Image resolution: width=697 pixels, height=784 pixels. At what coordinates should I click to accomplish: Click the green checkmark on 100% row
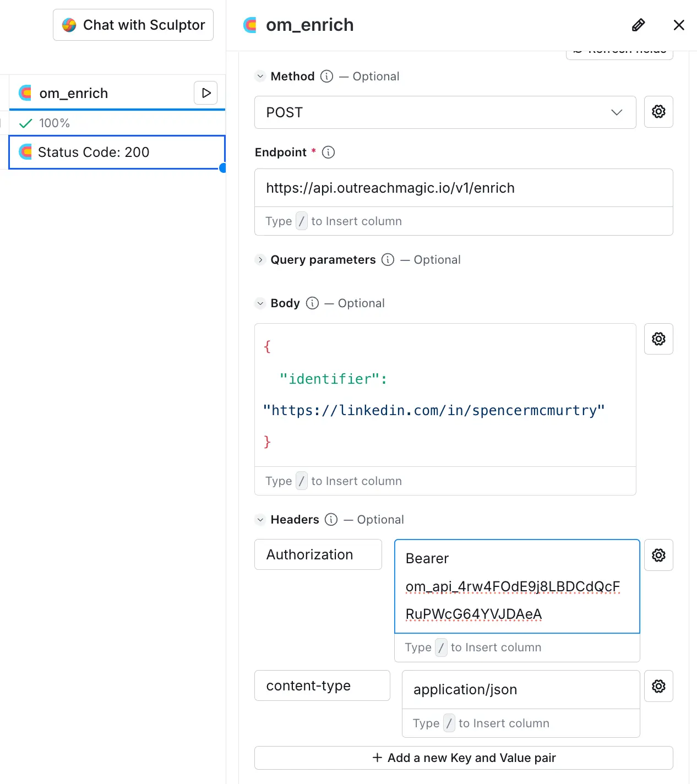pyautogui.click(x=25, y=123)
